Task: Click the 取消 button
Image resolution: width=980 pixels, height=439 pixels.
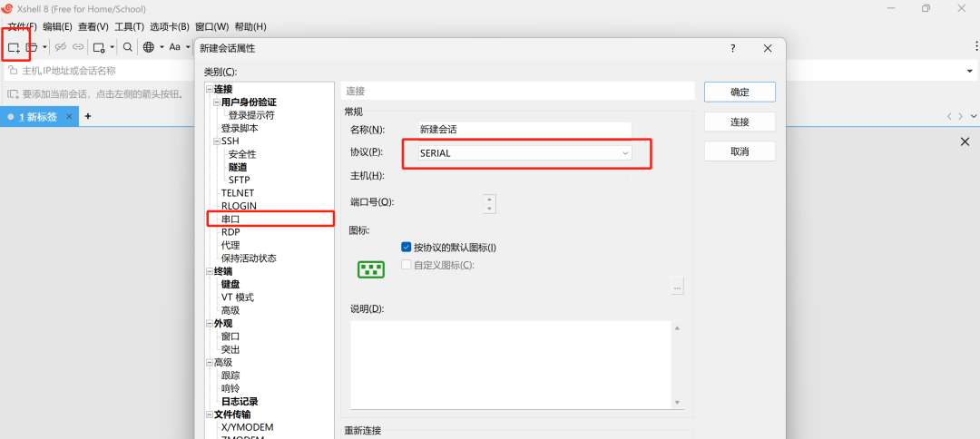Action: 740,151
